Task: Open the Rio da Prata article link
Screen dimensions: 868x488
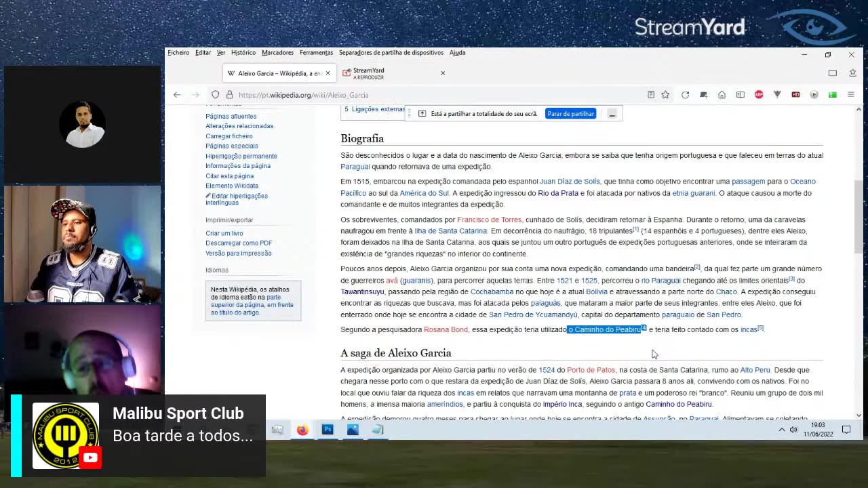Action: tap(558, 193)
